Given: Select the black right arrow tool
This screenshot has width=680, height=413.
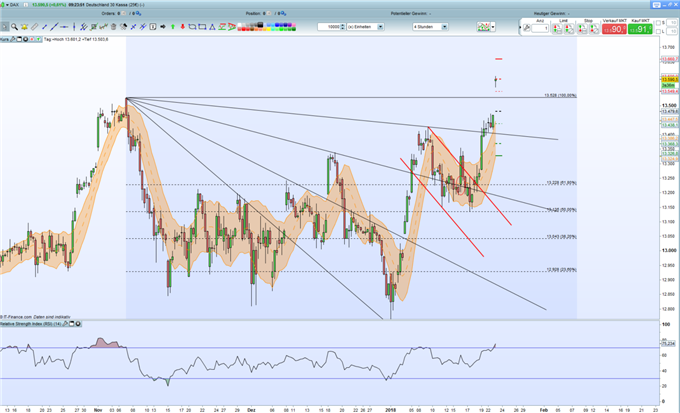Looking at the screenshot, I should click(163, 26).
